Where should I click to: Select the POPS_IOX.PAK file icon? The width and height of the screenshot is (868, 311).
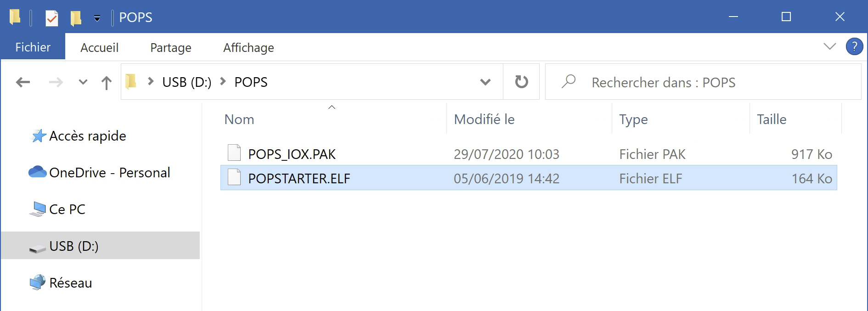pos(234,153)
